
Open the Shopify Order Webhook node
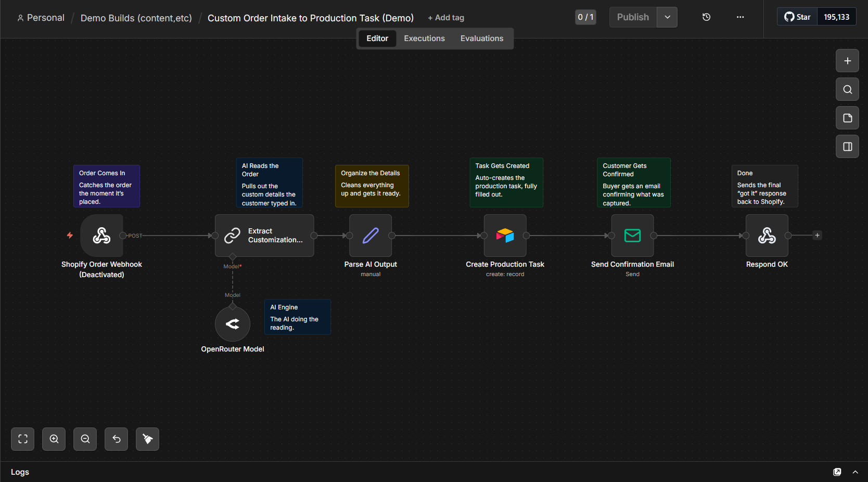point(101,236)
